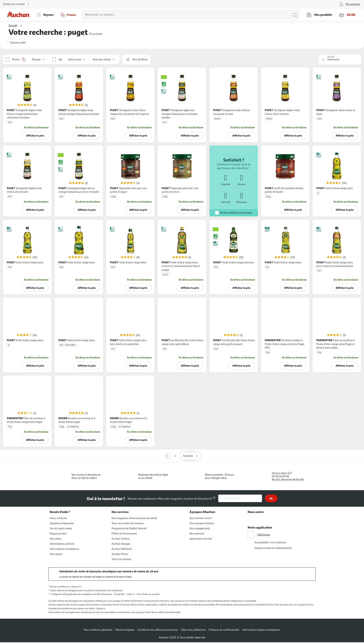Click star rating of 1l olive oil (90)

(x=333, y=183)
